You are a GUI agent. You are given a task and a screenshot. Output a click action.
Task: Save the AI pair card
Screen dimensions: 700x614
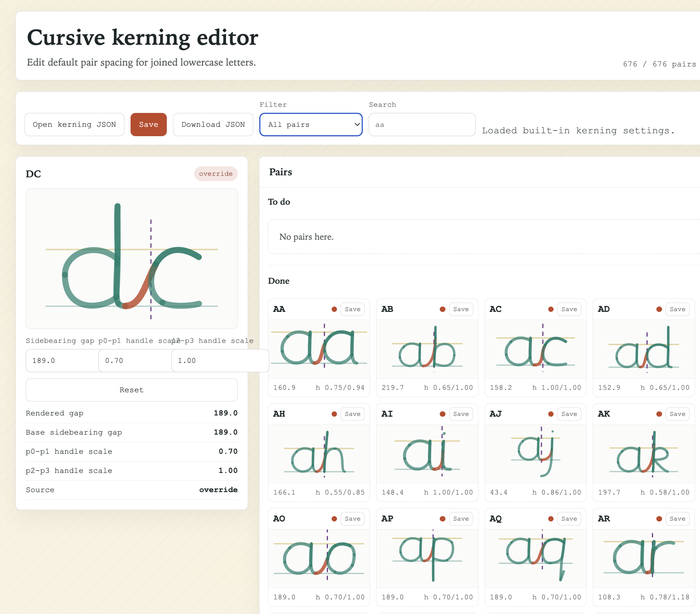(x=461, y=414)
